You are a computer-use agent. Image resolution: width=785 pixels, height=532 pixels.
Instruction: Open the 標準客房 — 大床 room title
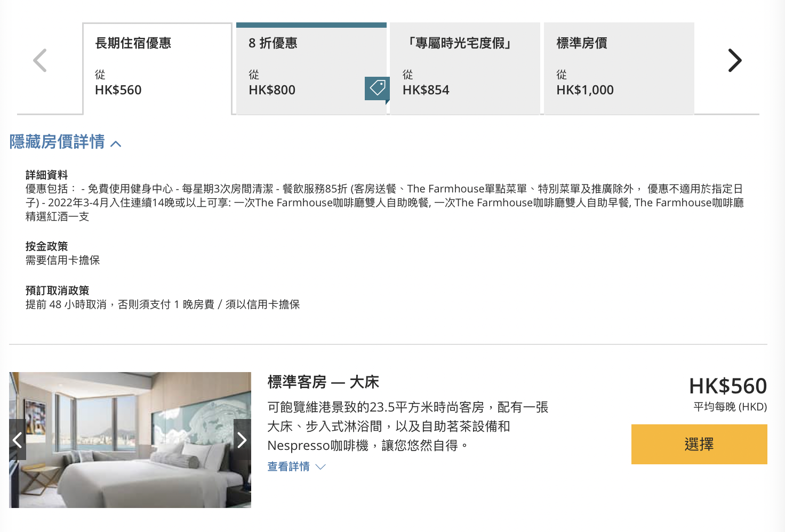323,382
